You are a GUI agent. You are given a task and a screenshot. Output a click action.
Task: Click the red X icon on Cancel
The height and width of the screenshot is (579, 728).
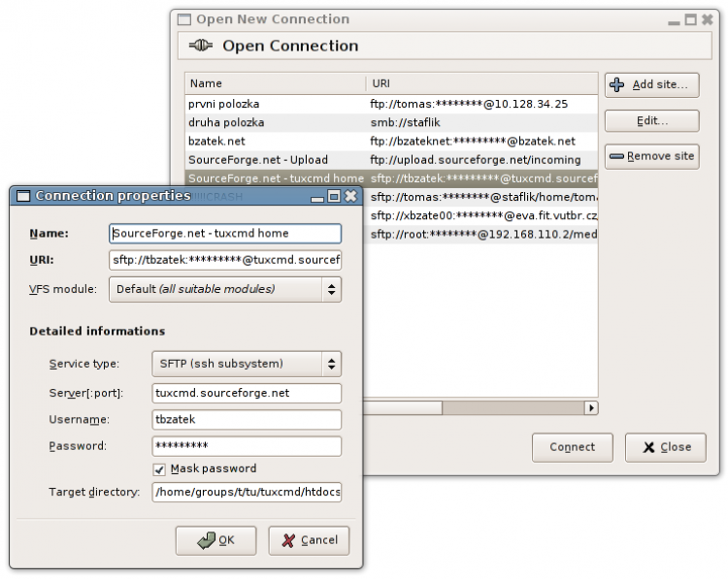coord(288,540)
